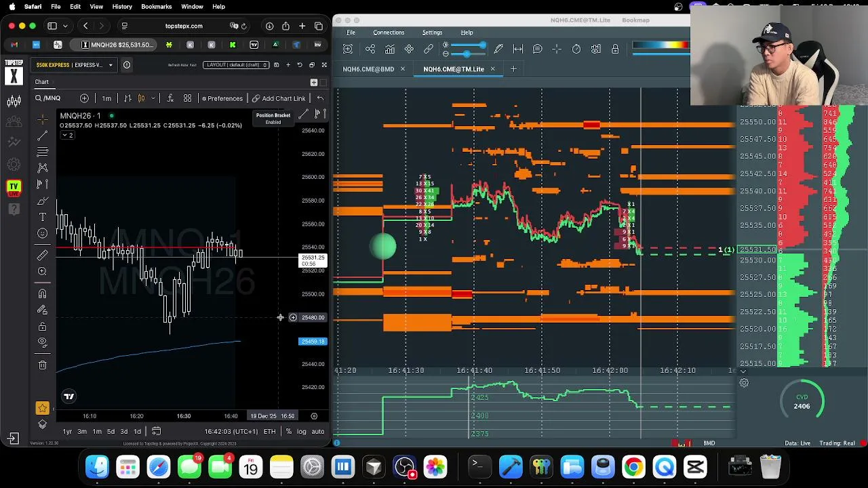The height and width of the screenshot is (488, 868).
Task: Select the crosshair cursor tool in chart
Action: (42, 119)
